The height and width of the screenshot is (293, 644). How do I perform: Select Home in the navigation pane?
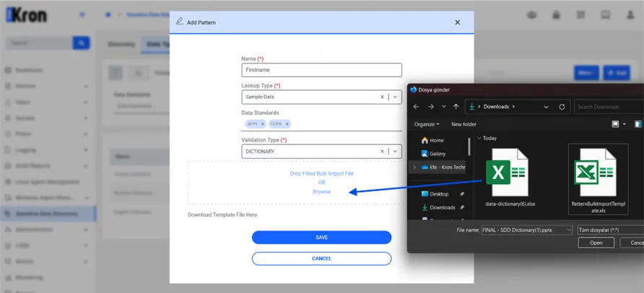pos(433,140)
